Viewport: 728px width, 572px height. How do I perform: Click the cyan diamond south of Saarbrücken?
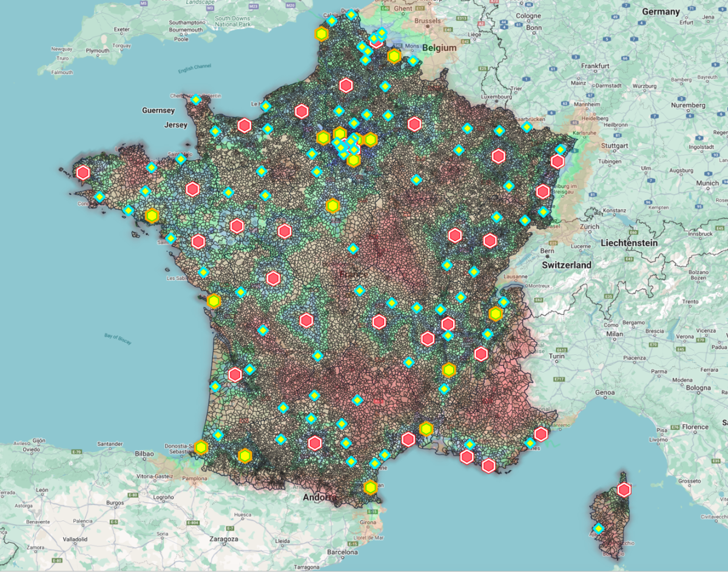527,127
